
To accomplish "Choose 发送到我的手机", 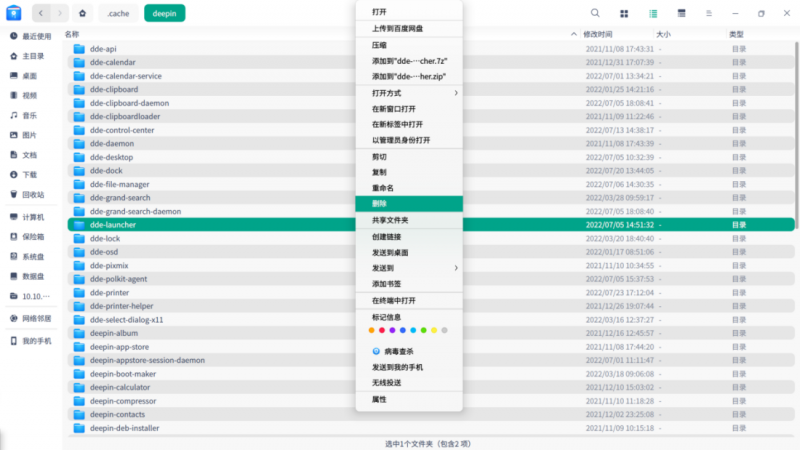I will click(x=409, y=367).
